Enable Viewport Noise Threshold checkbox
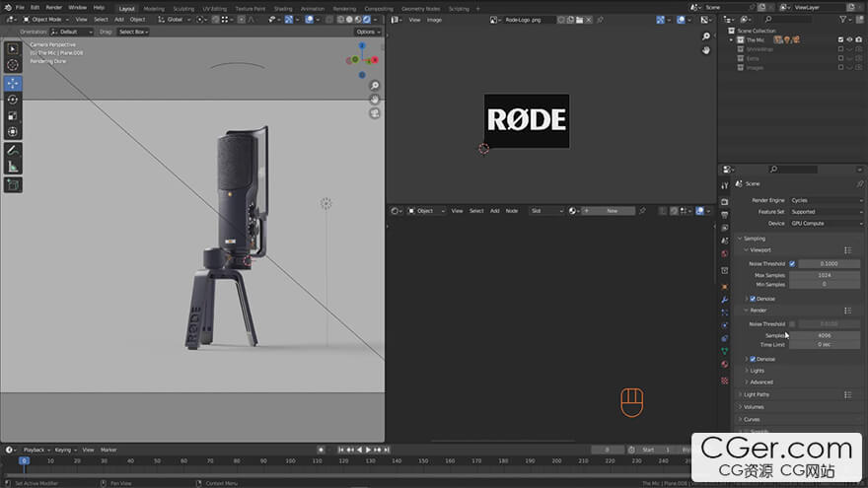The image size is (868, 488). coord(792,264)
